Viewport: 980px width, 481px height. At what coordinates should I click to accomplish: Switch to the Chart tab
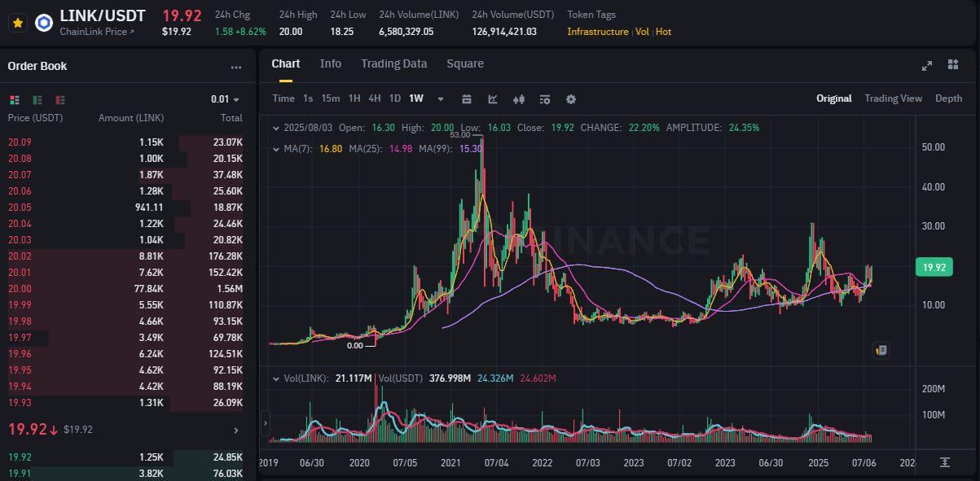tap(286, 63)
